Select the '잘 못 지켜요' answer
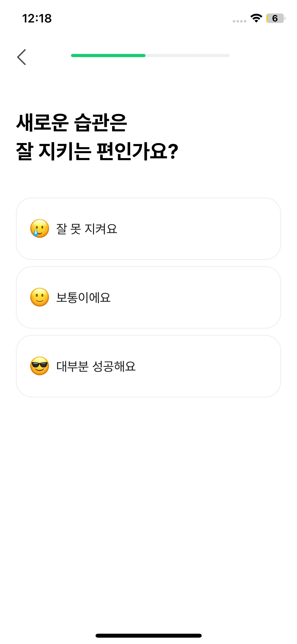This screenshot has width=297, height=644. [x=87, y=229]
